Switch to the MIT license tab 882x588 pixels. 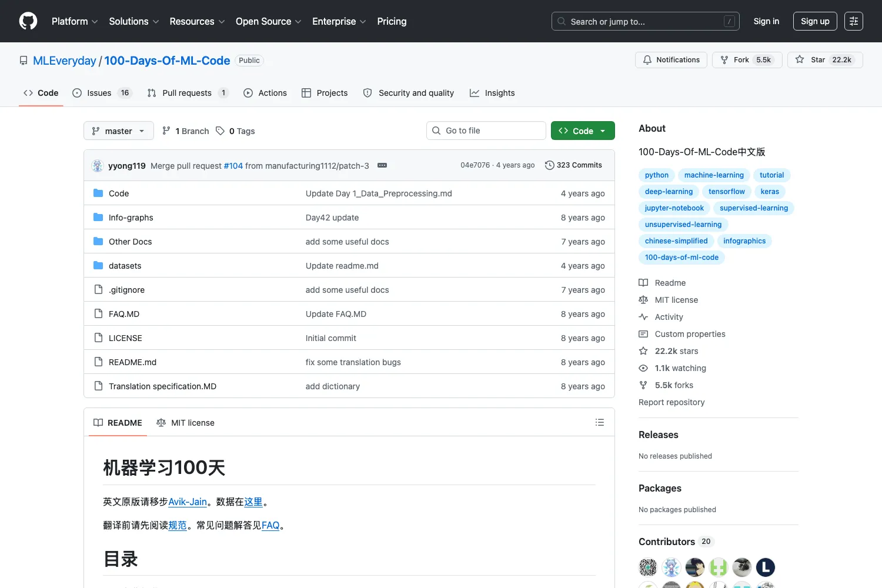(x=186, y=423)
